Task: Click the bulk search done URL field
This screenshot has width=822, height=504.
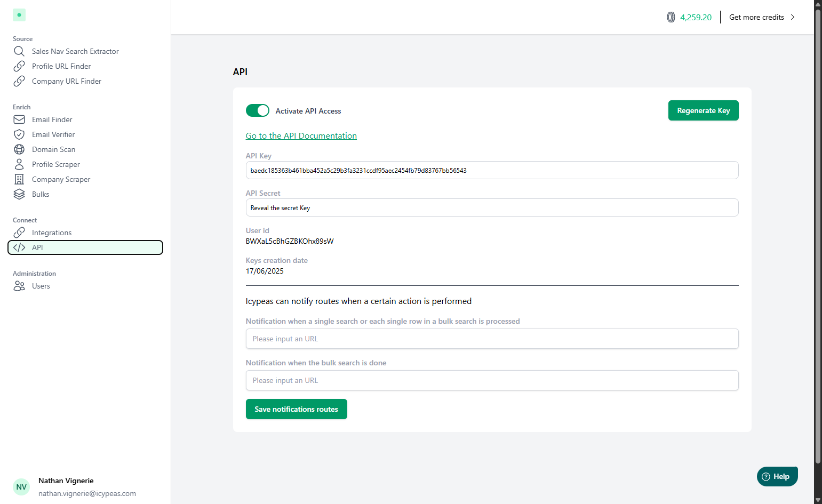Action: pyautogui.click(x=492, y=380)
